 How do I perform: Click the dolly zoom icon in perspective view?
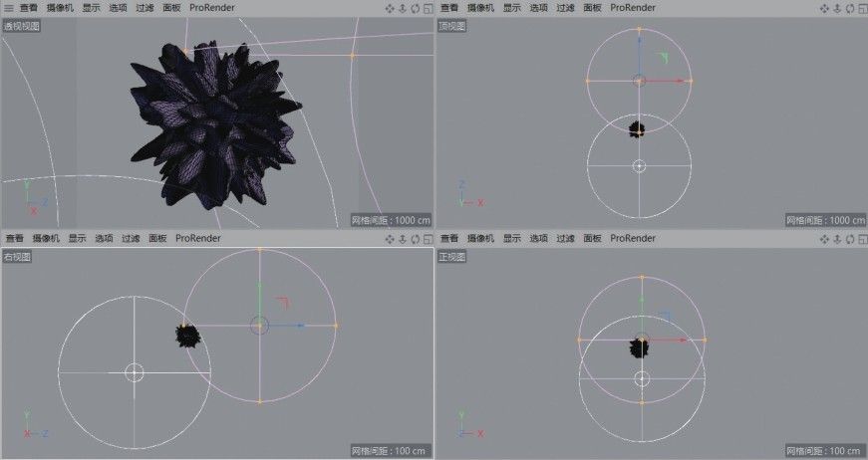pyautogui.click(x=403, y=8)
